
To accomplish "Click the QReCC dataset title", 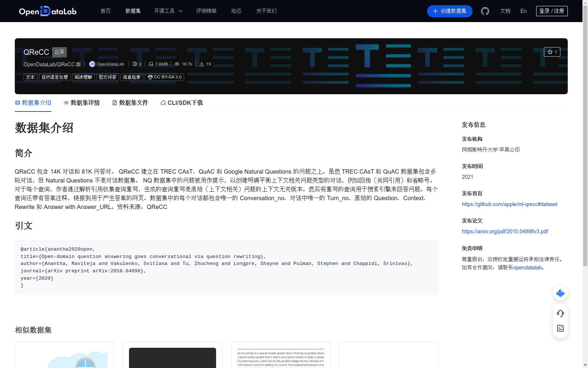I will click(x=36, y=52).
